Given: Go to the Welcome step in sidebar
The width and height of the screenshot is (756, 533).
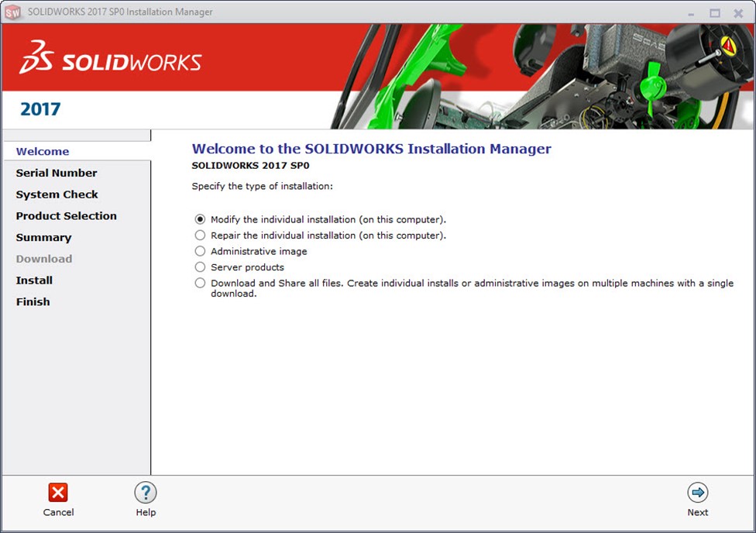Looking at the screenshot, I should pos(43,152).
